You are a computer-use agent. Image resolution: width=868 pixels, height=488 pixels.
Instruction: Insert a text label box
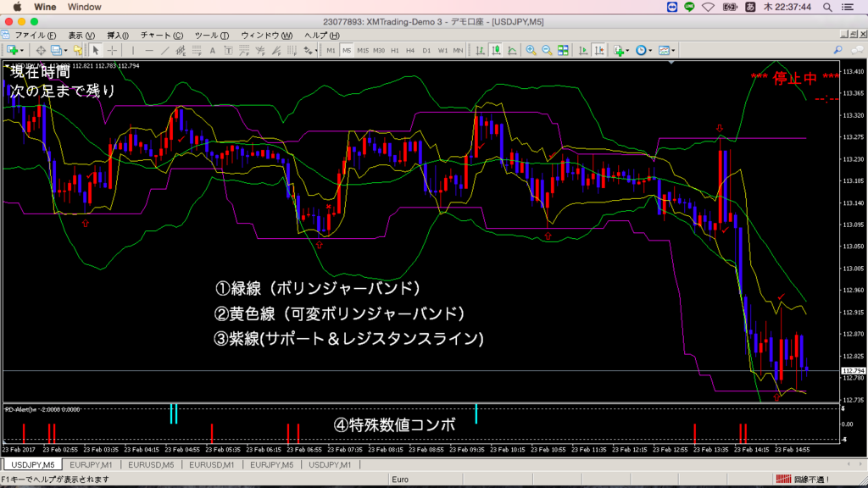(228, 50)
